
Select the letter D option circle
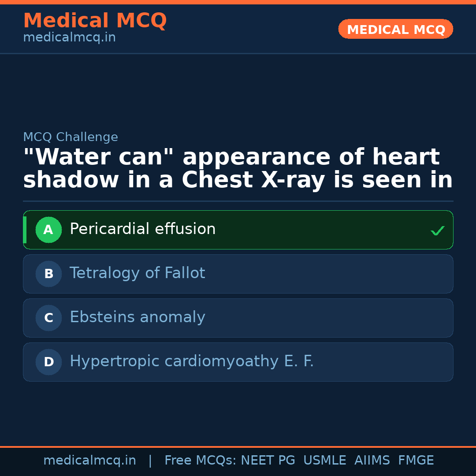pos(48,362)
